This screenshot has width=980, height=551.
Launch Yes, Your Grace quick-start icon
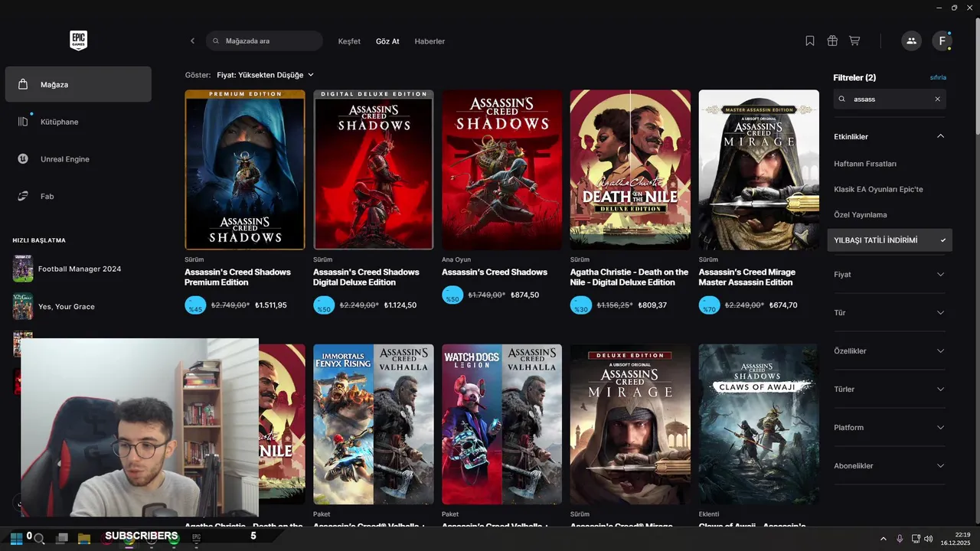(23, 306)
